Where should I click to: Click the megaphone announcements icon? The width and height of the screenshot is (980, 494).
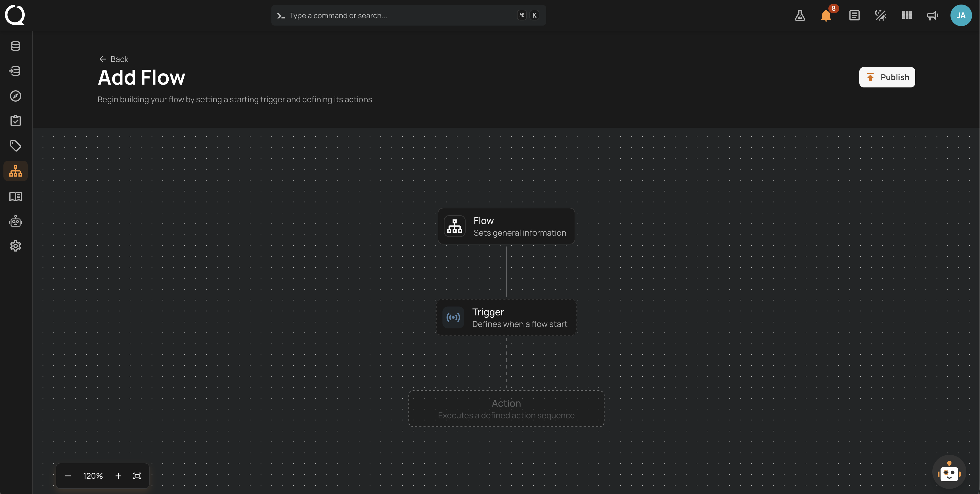click(932, 15)
